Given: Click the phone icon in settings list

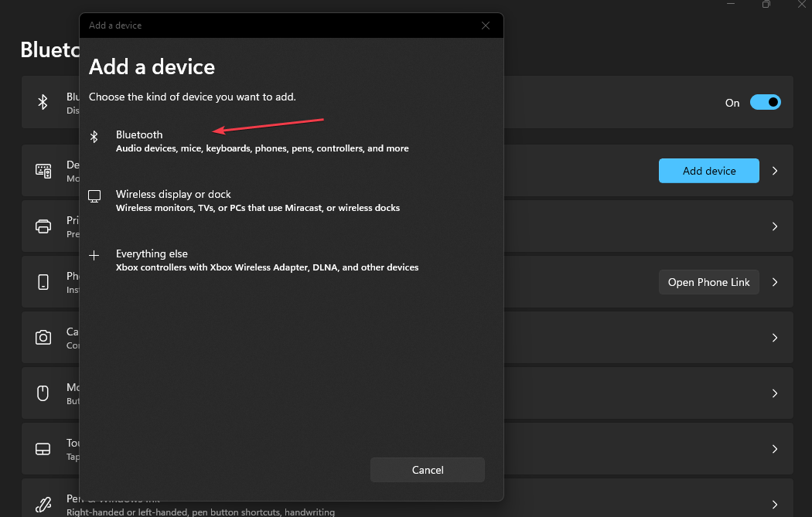Looking at the screenshot, I should coord(43,282).
